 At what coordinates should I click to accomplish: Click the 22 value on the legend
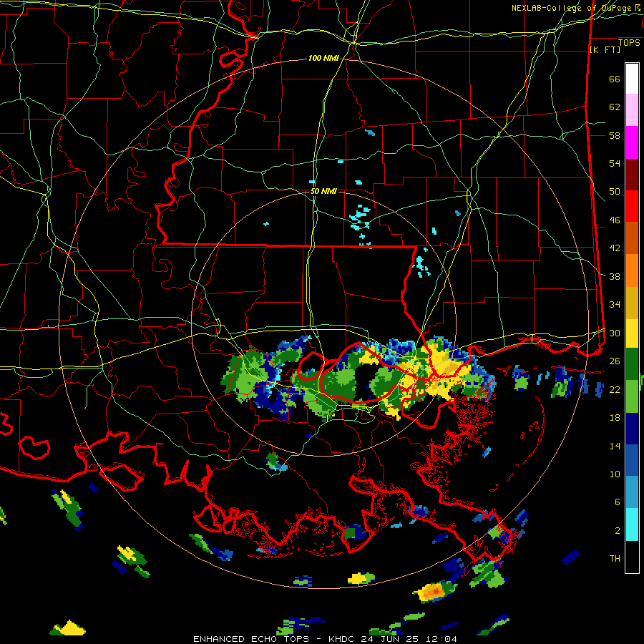point(615,390)
